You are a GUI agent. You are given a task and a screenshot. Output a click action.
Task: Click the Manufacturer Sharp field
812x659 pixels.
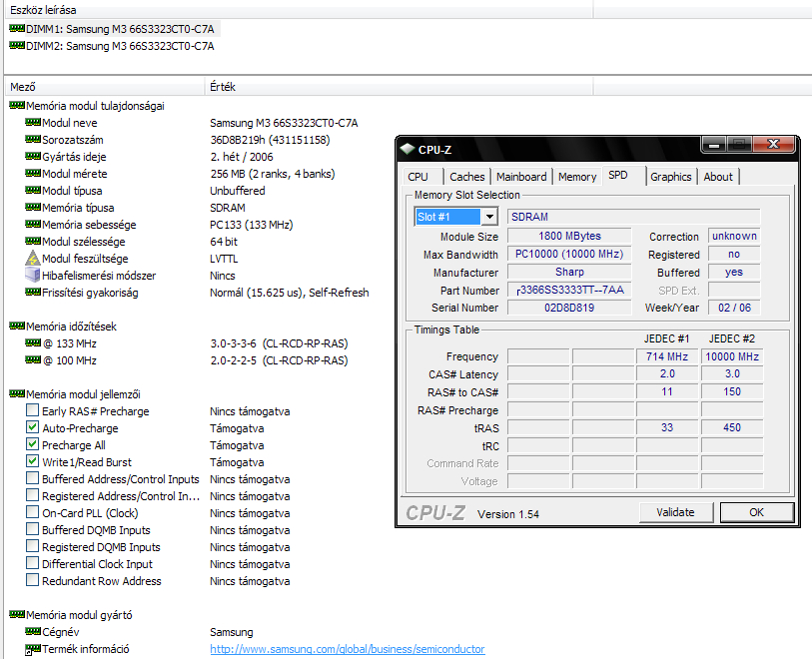pyautogui.click(x=569, y=272)
